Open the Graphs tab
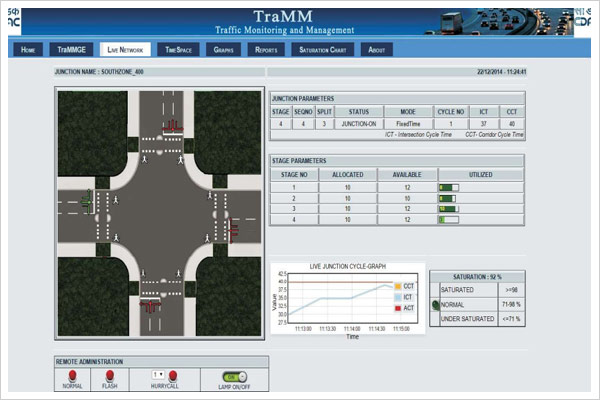 click(x=223, y=48)
